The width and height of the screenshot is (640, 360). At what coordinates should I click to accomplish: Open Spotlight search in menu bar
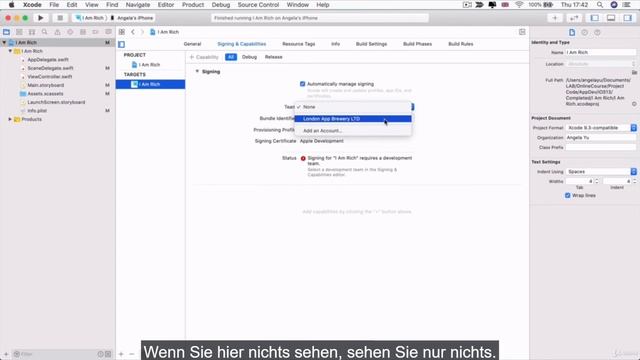point(600,5)
